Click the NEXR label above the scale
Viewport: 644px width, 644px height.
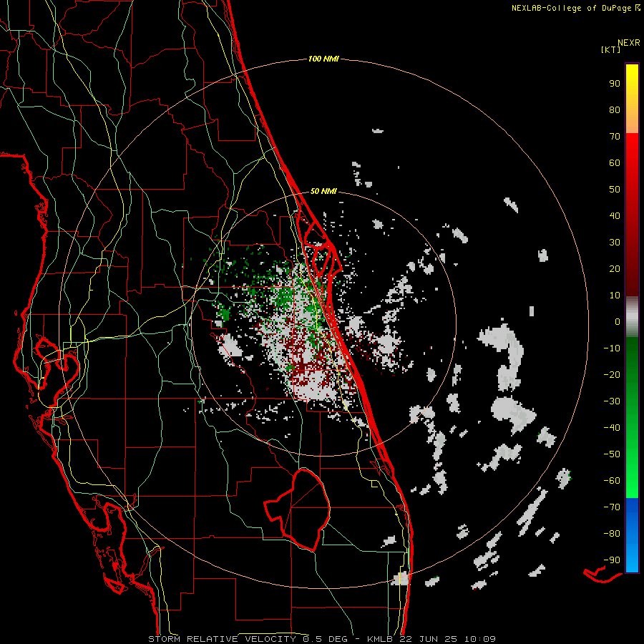coord(629,43)
